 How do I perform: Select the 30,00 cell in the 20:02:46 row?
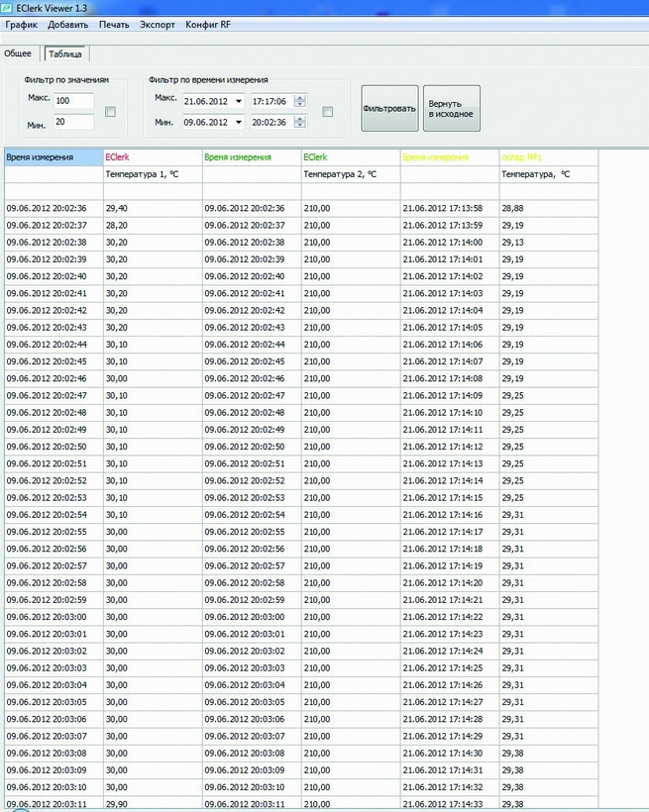153,378
